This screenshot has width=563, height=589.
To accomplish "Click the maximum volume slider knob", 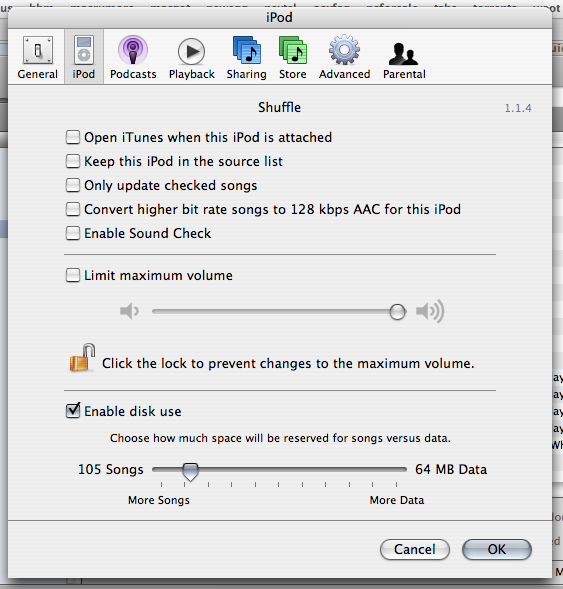I will pyautogui.click(x=397, y=312).
